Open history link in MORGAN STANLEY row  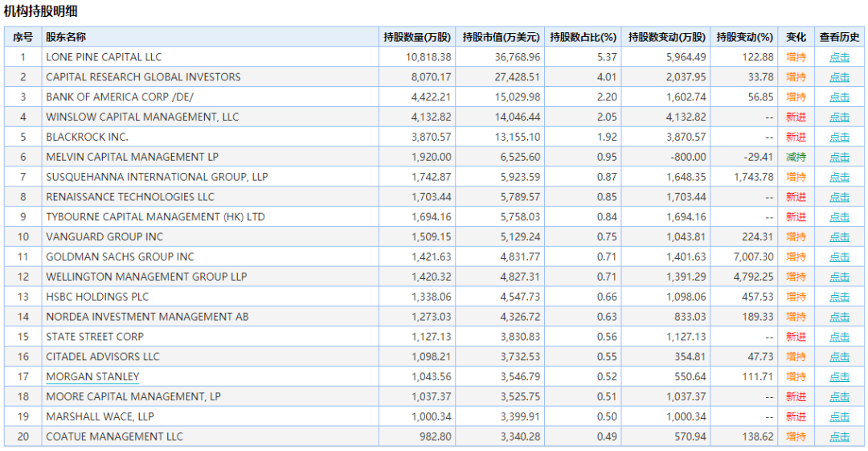pyautogui.click(x=839, y=376)
